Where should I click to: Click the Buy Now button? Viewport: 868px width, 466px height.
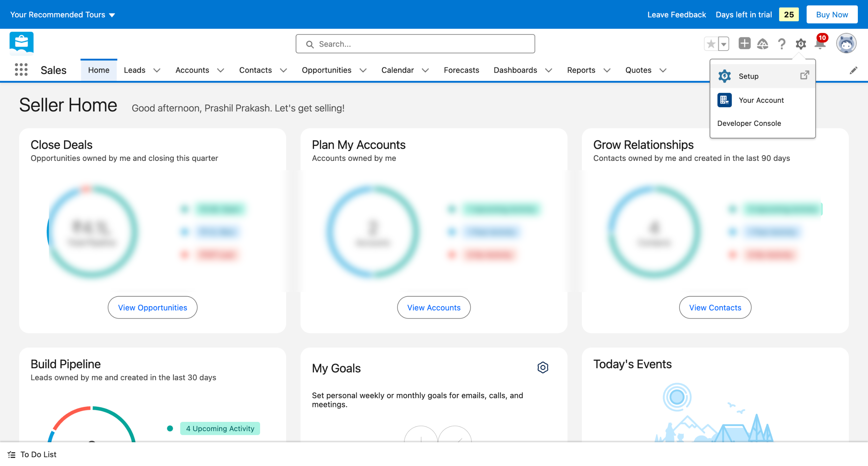click(x=832, y=15)
